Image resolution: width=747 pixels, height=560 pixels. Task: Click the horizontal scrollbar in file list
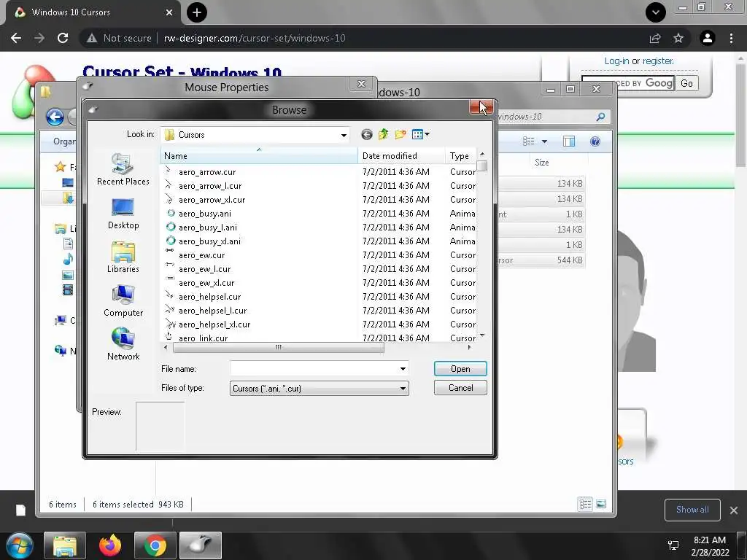[x=278, y=347]
